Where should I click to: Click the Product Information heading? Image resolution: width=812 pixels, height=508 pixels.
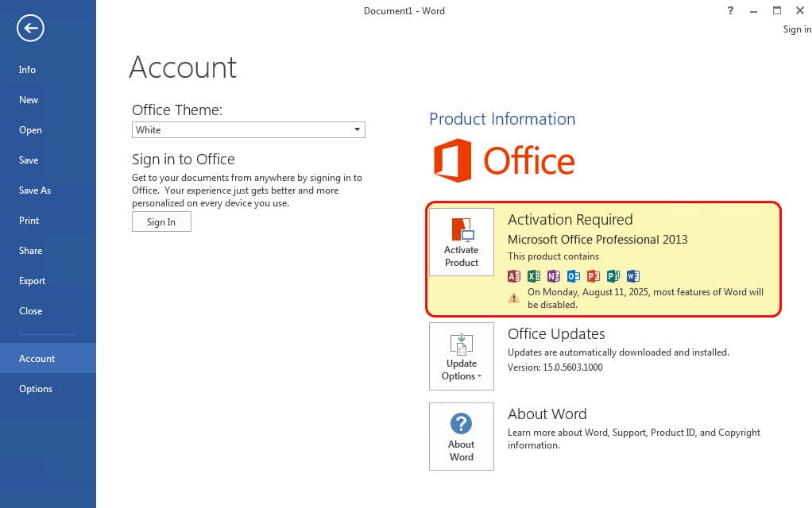point(502,119)
